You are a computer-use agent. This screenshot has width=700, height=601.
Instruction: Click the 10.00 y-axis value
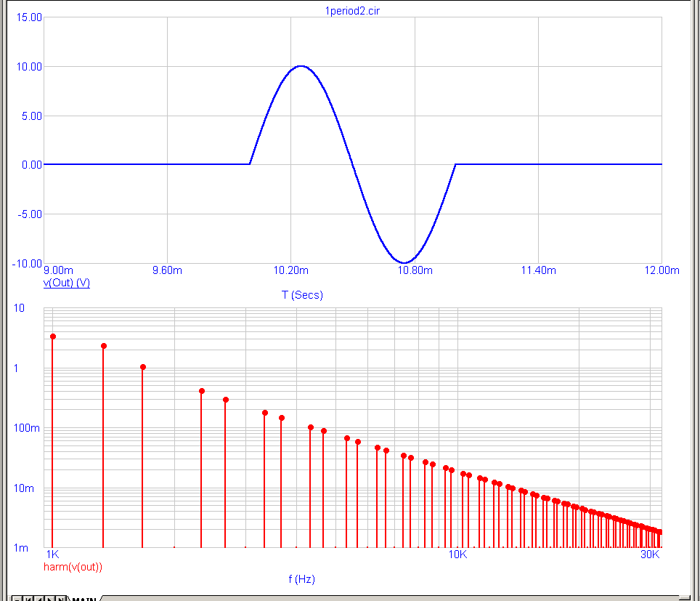pos(29,67)
